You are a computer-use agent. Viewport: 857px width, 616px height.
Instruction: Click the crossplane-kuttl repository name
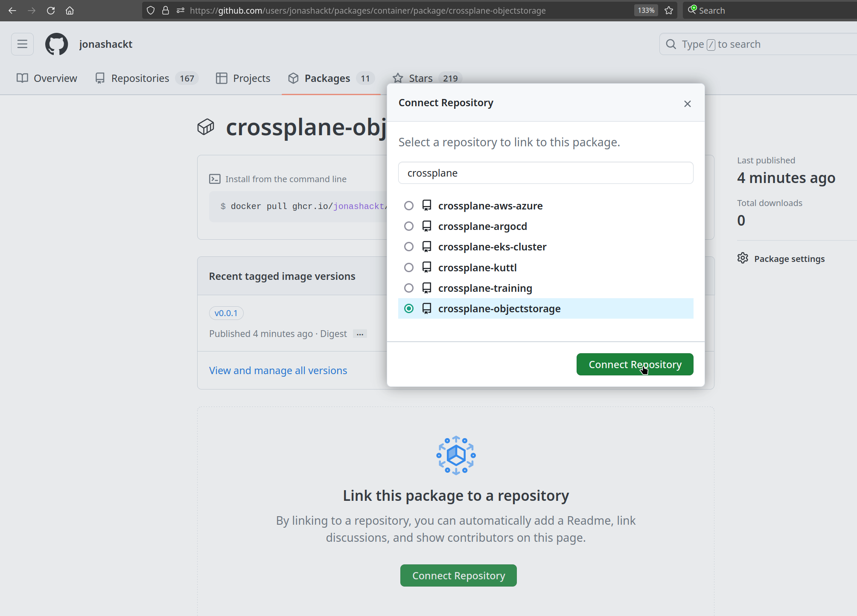pos(478,267)
